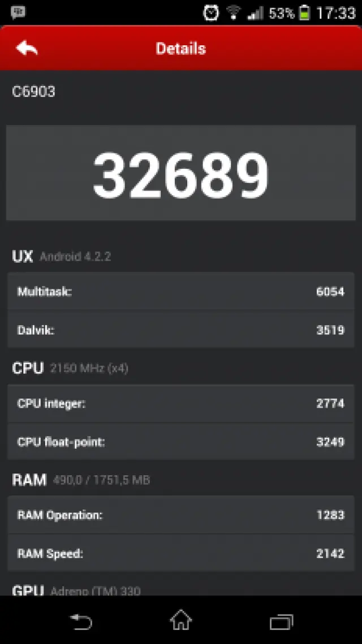Screen dimensions: 362x644
Task: Tap the battery icon in status bar
Action: coord(304,12)
